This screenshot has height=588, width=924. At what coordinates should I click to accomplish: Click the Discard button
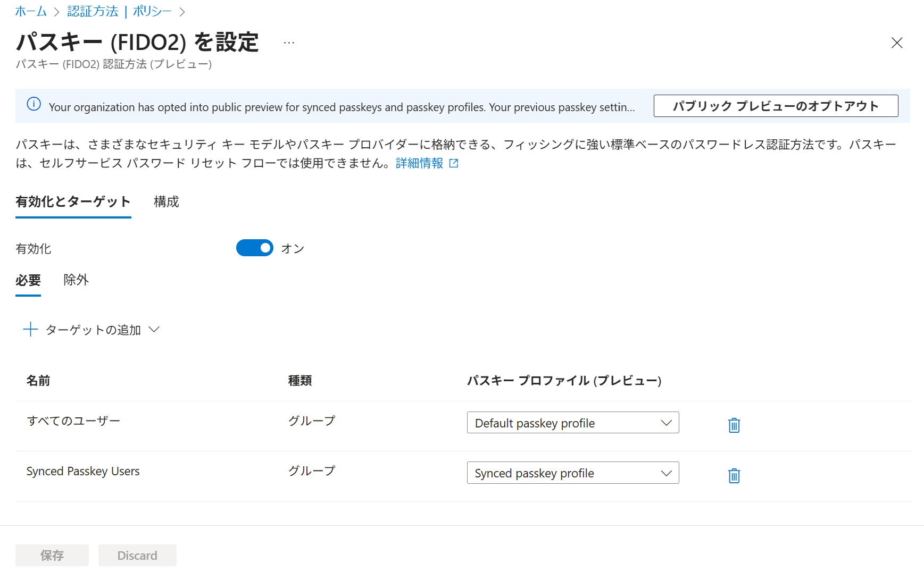(x=137, y=555)
